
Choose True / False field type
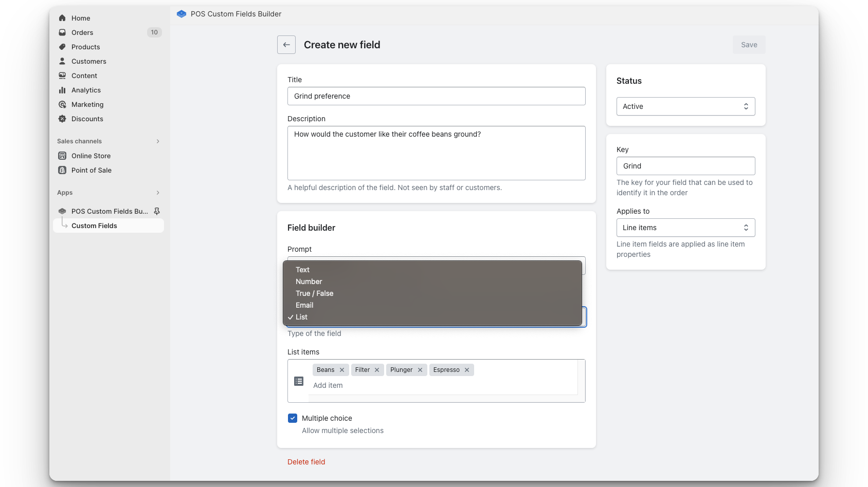pyautogui.click(x=314, y=293)
